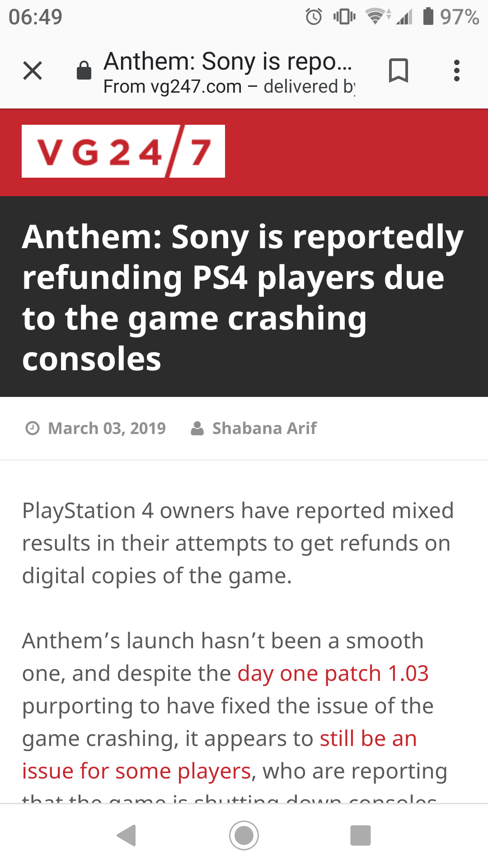Screen dimensions: 488x868
Task: Bookmark this article page
Action: [x=398, y=71]
